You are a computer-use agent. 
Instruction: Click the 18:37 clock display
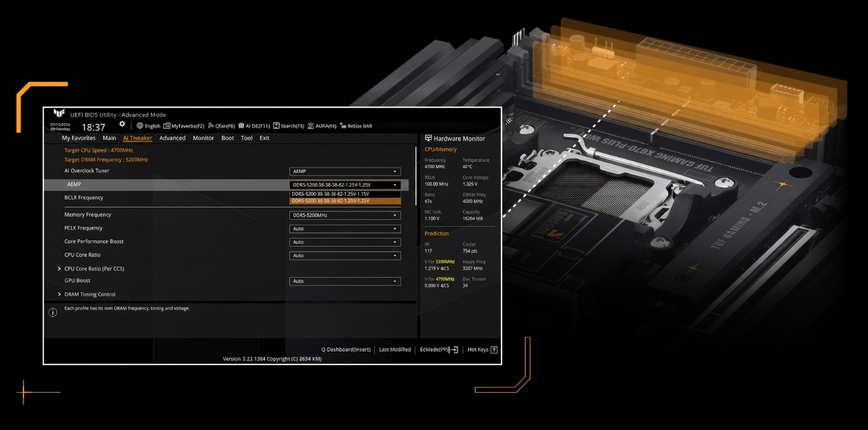click(x=94, y=127)
